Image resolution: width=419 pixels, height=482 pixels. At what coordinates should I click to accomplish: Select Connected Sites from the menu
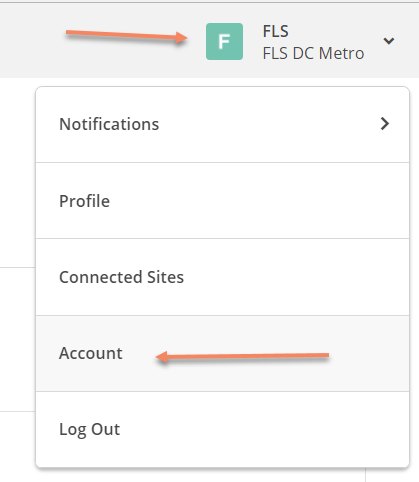222,277
